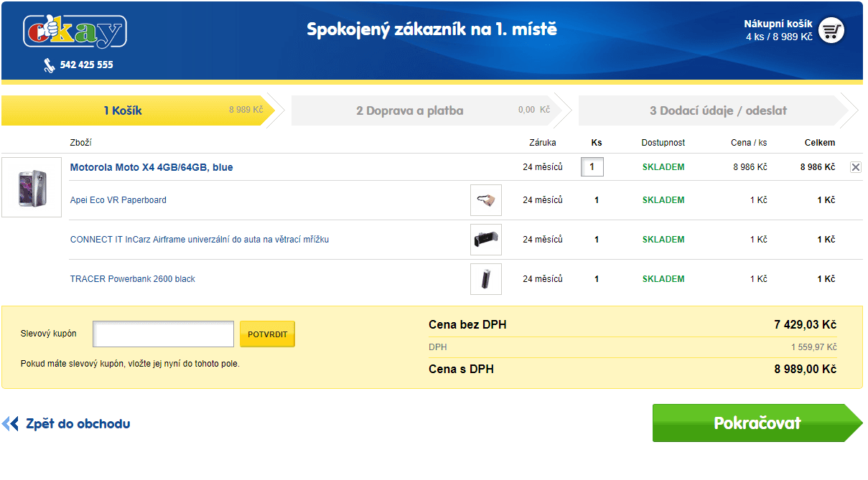Click the DPH amount 1 559,97 Kč

[x=814, y=347]
